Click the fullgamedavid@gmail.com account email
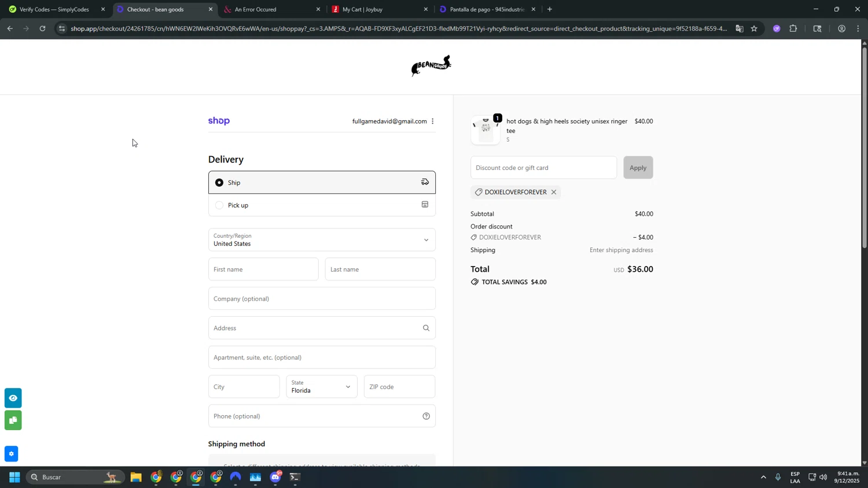868x488 pixels. pos(389,121)
